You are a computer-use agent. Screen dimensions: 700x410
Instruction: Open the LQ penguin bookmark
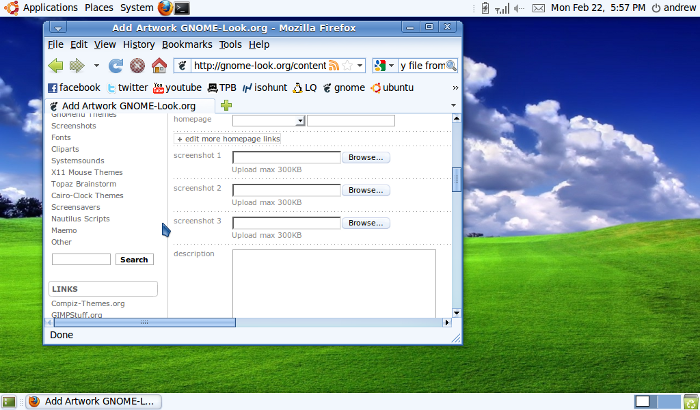pyautogui.click(x=304, y=88)
